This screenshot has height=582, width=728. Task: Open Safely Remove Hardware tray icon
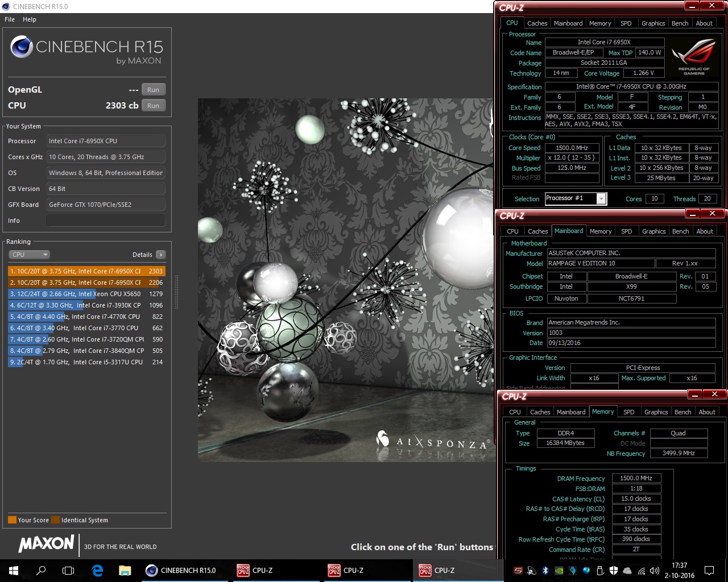coord(600,571)
